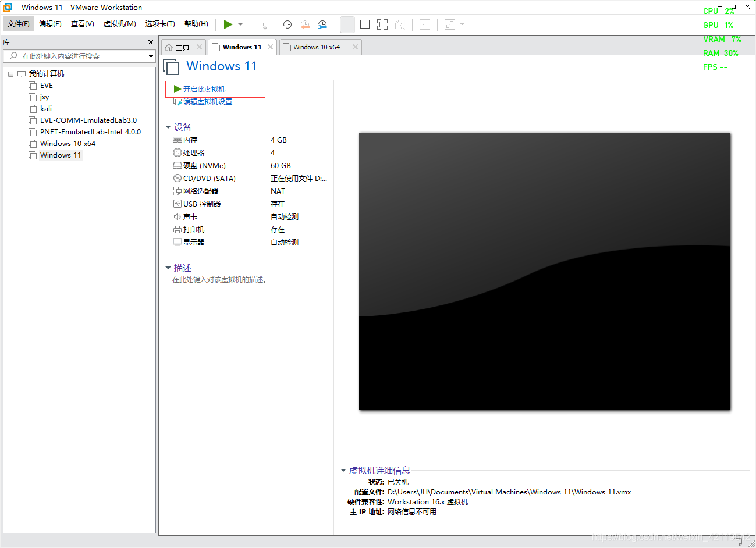This screenshot has height=548, width=756.
Task: Toggle the library sidebar view icon
Action: (x=347, y=24)
